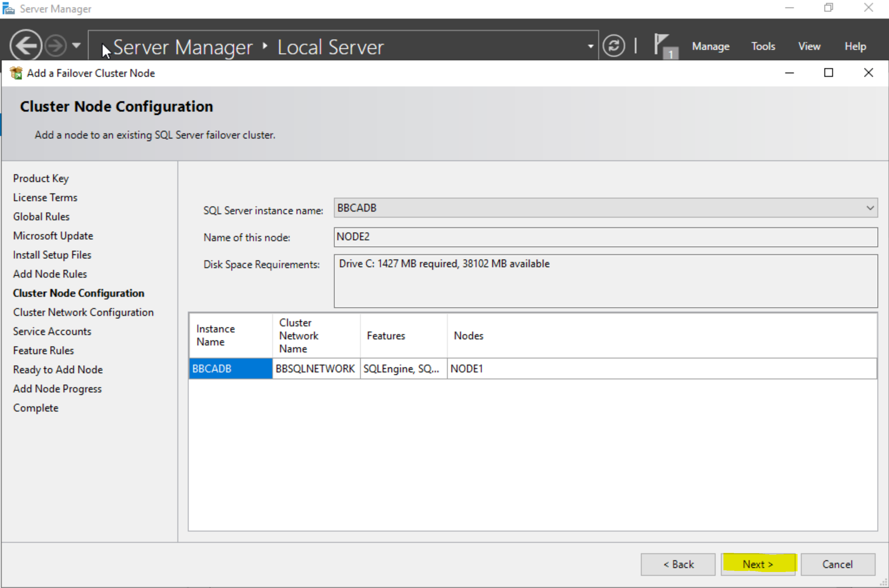
Task: Click the Features column header
Action: click(403, 336)
